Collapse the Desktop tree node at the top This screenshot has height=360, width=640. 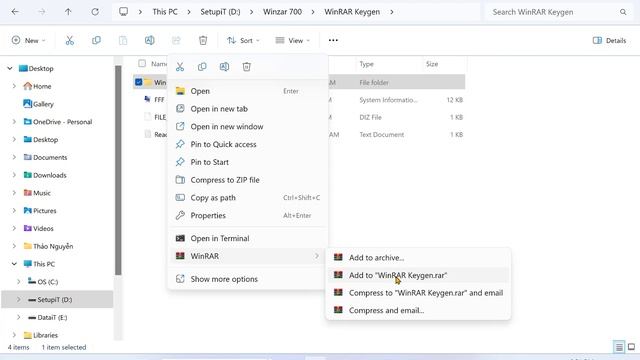10,69
